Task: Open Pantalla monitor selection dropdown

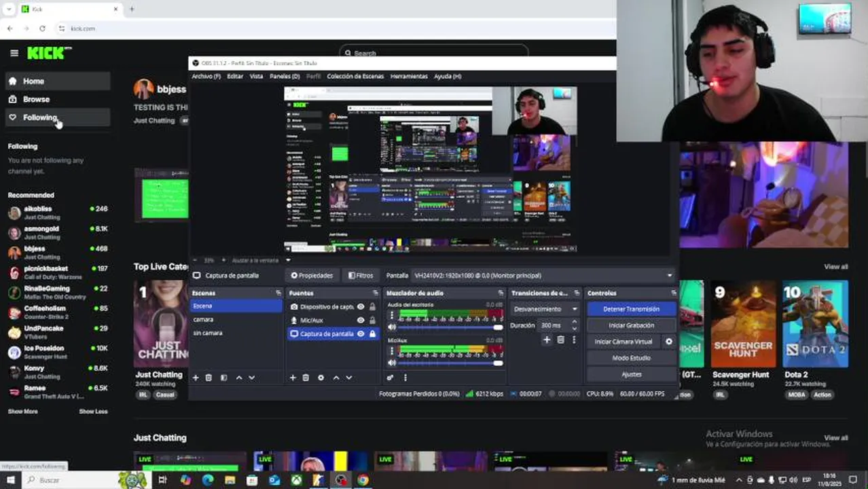Action: click(543, 276)
